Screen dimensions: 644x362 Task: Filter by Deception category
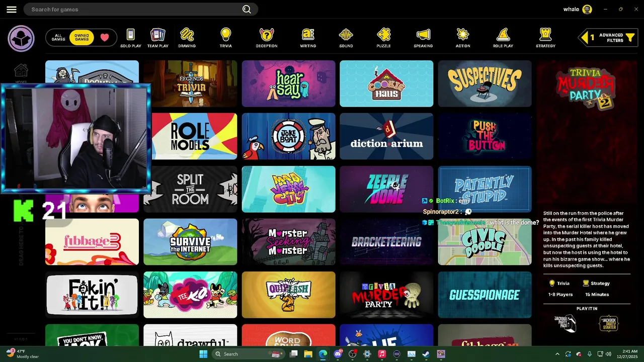pyautogui.click(x=266, y=38)
